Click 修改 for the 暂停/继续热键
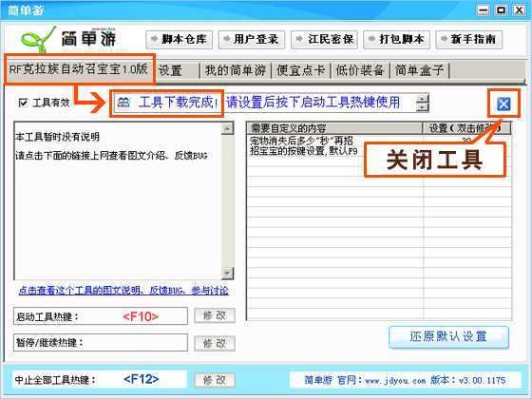 tap(215, 343)
